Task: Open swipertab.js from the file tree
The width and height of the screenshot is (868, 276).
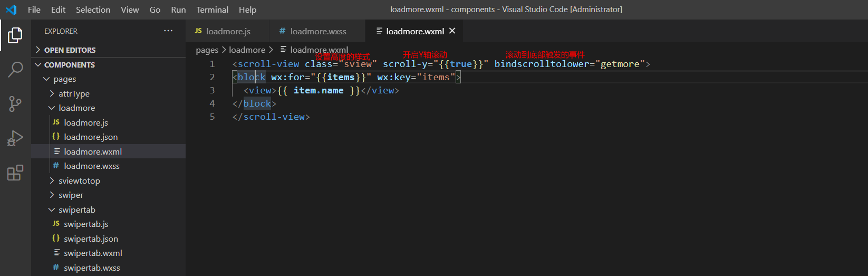Action: [86, 224]
